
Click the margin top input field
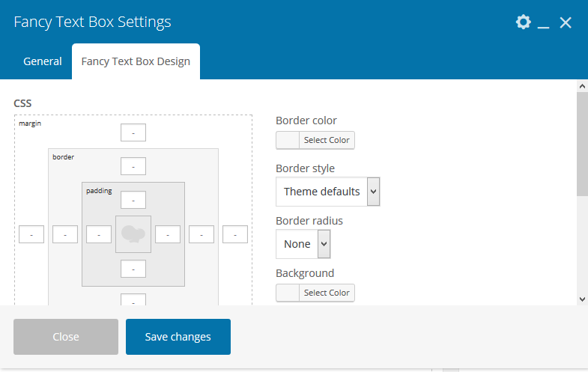point(133,132)
